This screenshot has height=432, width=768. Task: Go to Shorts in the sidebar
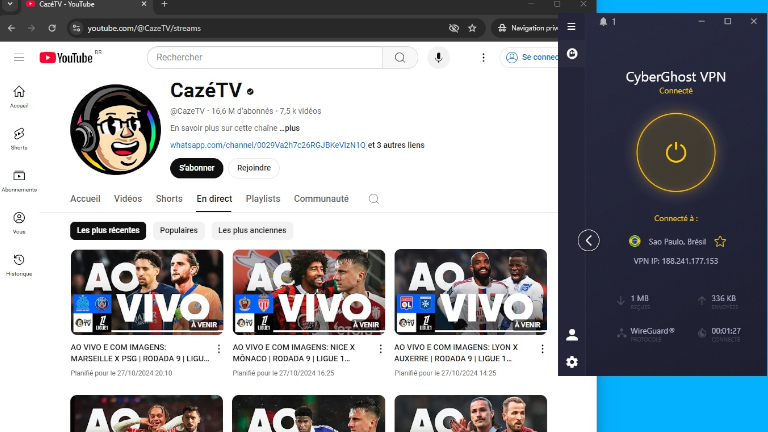coord(19,138)
